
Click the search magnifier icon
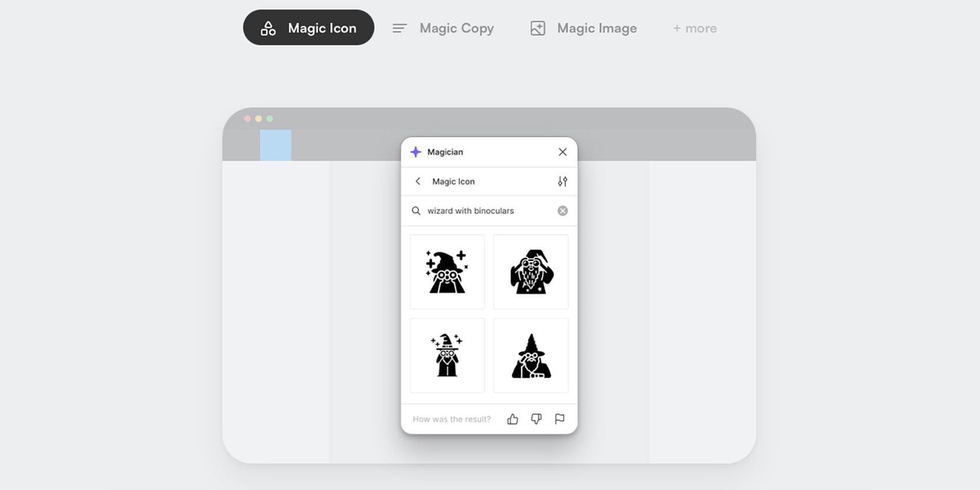[416, 211]
